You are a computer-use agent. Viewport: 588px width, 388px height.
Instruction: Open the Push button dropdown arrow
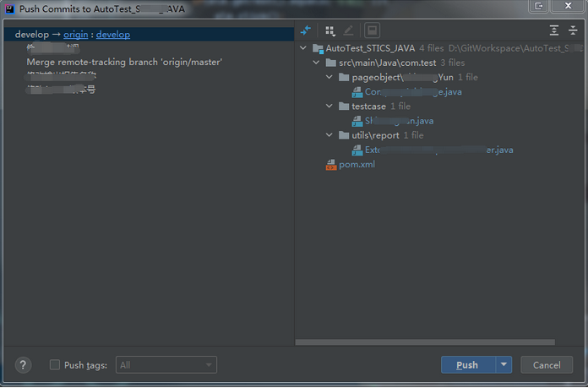click(504, 365)
